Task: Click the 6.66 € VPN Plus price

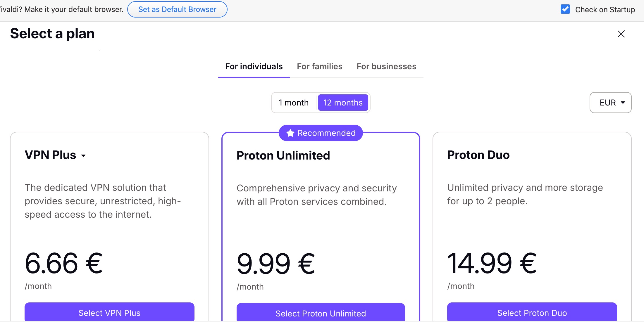Action: pyautogui.click(x=63, y=263)
